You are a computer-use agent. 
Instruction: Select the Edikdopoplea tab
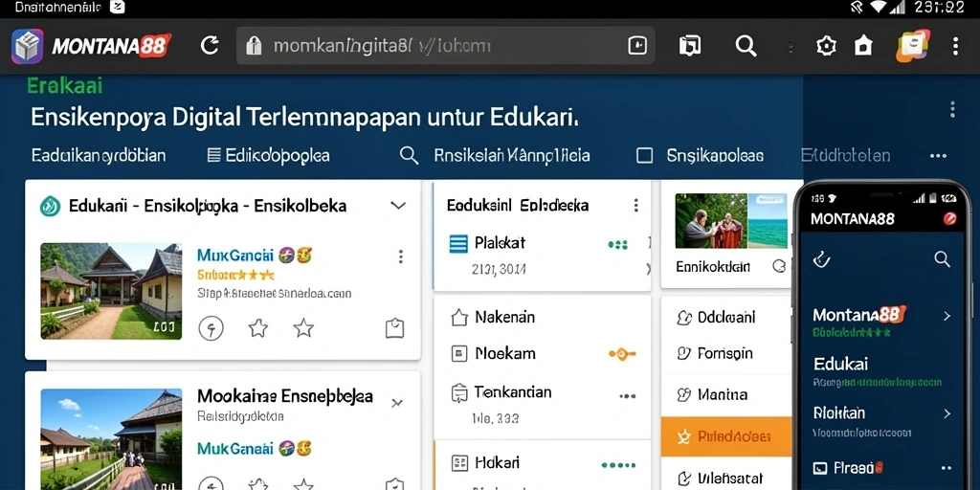(268, 155)
